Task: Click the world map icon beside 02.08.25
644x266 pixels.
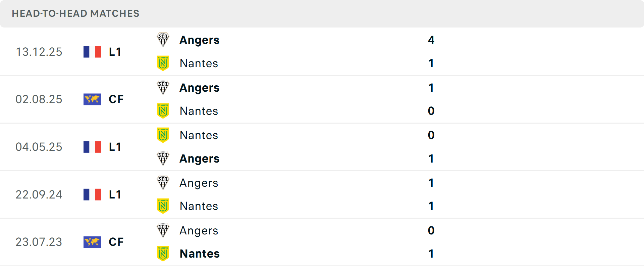Action: (x=92, y=99)
